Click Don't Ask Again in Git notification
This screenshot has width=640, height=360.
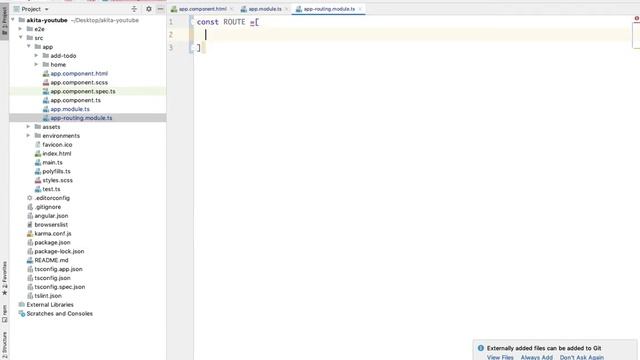tap(582, 357)
